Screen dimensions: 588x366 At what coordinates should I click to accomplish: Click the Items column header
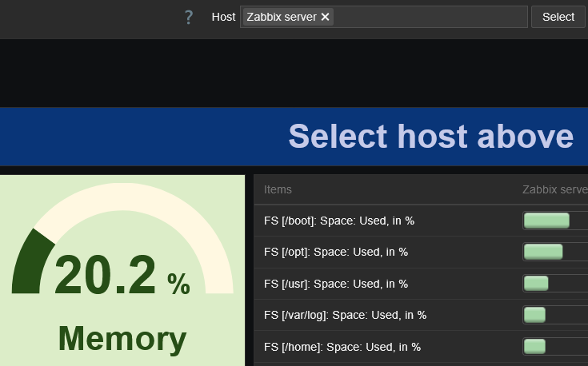[278, 189]
